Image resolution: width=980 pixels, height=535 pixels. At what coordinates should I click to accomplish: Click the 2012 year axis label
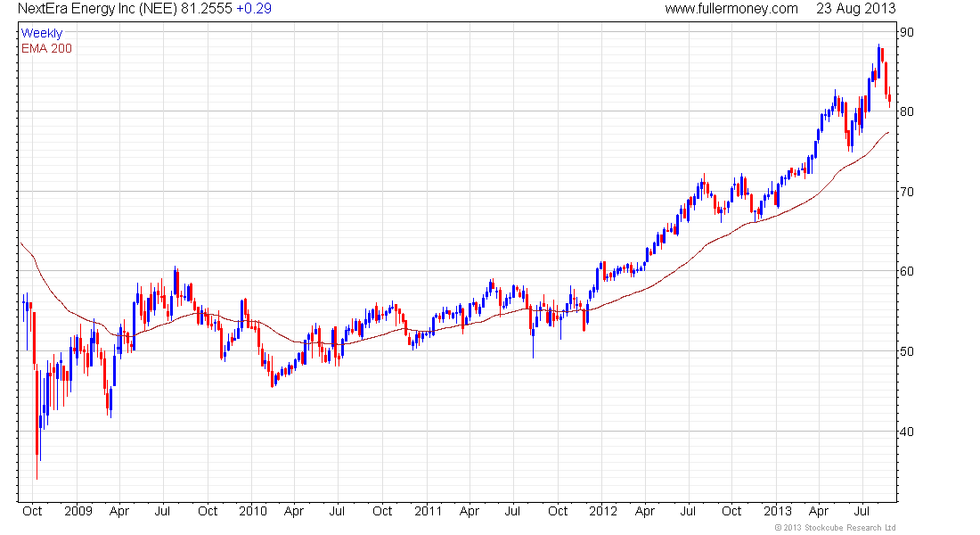point(603,511)
